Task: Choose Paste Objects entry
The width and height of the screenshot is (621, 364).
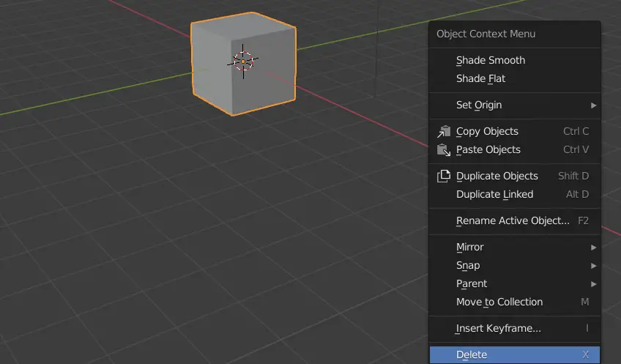Action: 515,149
